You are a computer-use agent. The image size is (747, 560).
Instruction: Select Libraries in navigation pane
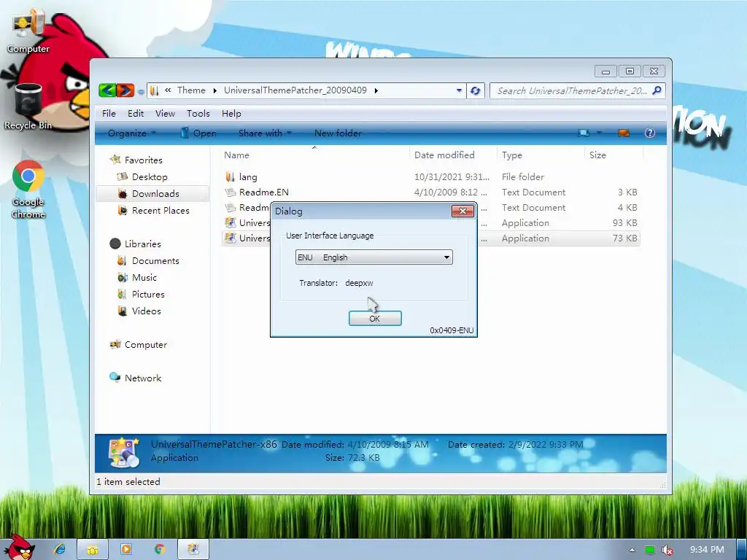(x=142, y=244)
